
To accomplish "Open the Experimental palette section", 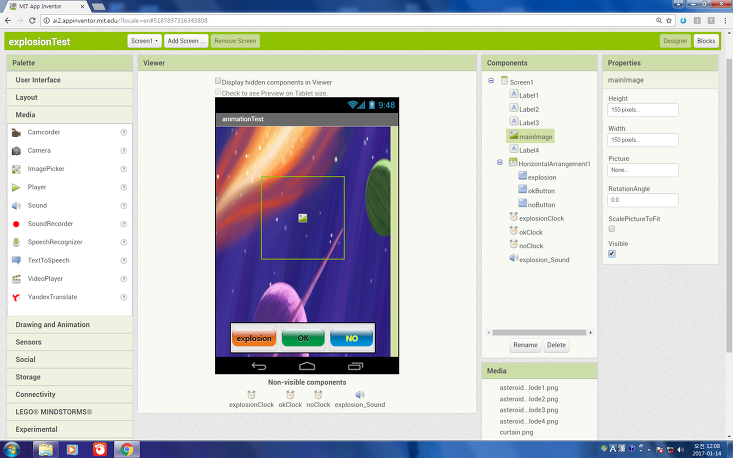I will click(x=70, y=429).
